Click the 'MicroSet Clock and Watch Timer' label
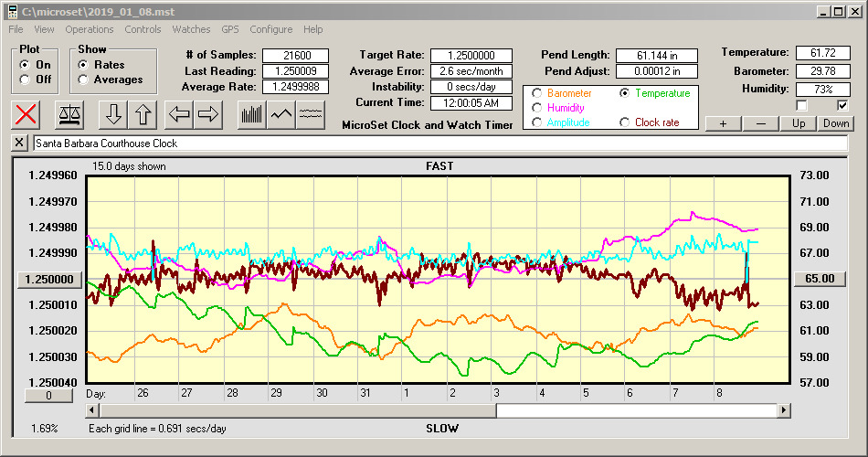 click(428, 125)
